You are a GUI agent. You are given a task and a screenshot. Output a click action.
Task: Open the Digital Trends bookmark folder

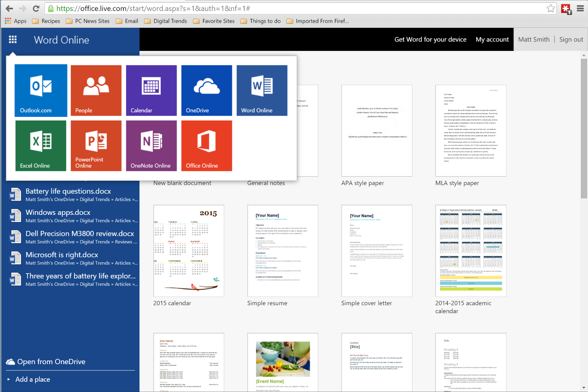[165, 21]
